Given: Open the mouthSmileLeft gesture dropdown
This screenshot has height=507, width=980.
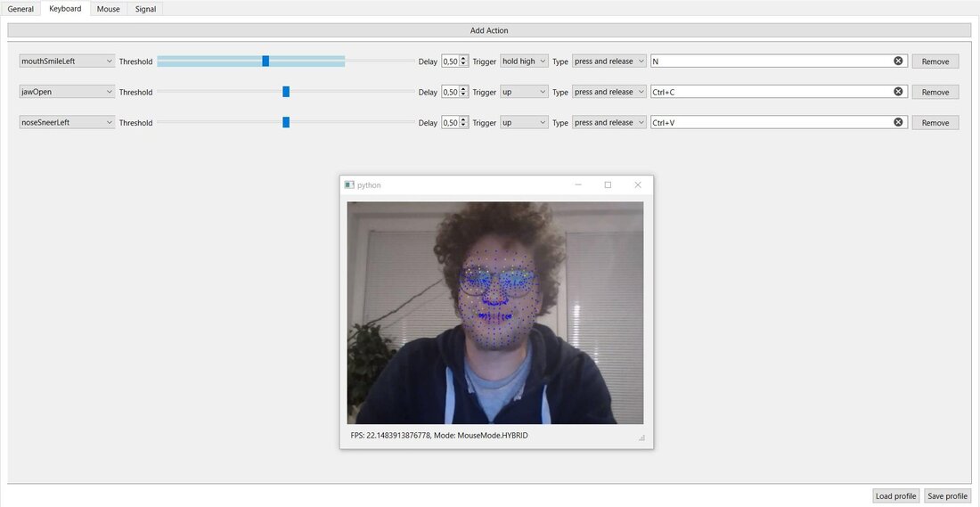Looking at the screenshot, I should [x=67, y=61].
